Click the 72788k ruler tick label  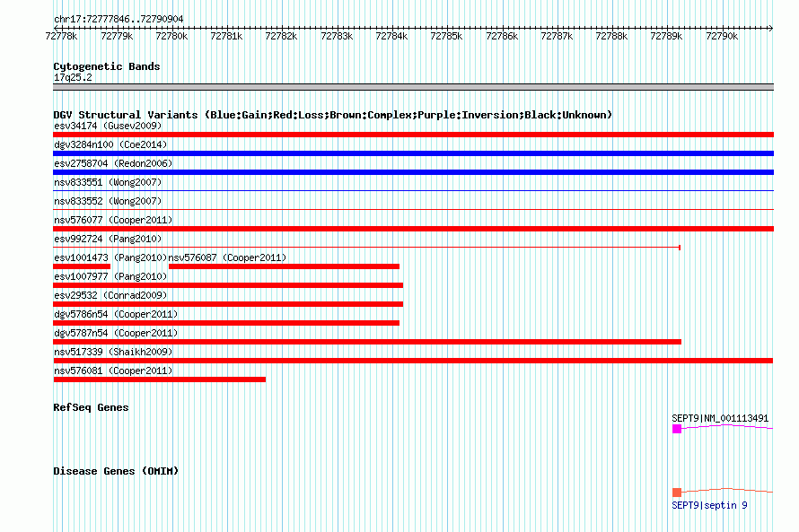click(611, 36)
